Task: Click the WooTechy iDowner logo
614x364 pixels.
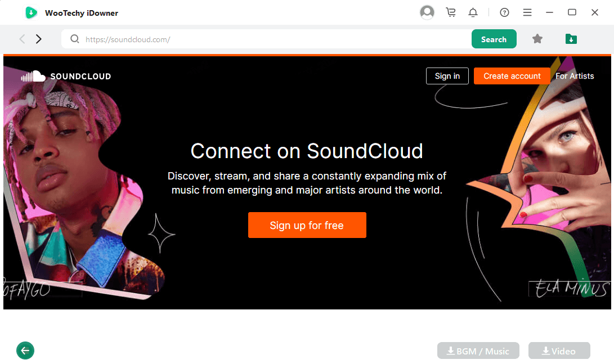Action: (32, 12)
